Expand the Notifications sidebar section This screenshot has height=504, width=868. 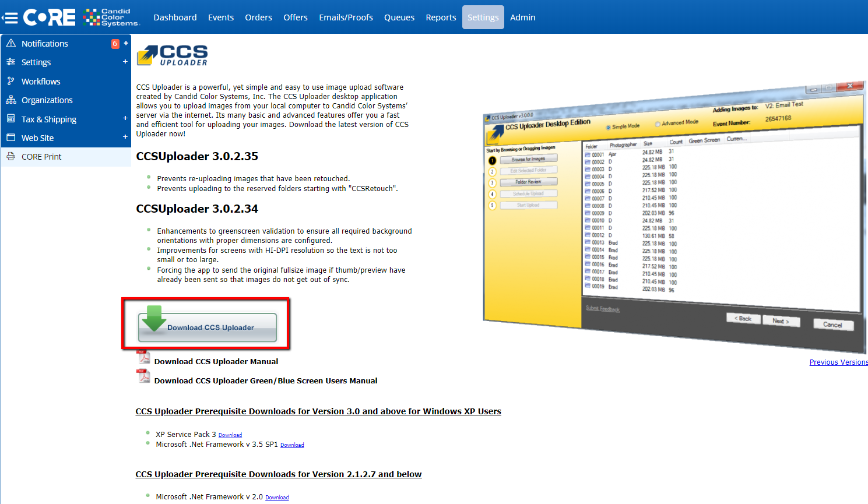point(125,43)
